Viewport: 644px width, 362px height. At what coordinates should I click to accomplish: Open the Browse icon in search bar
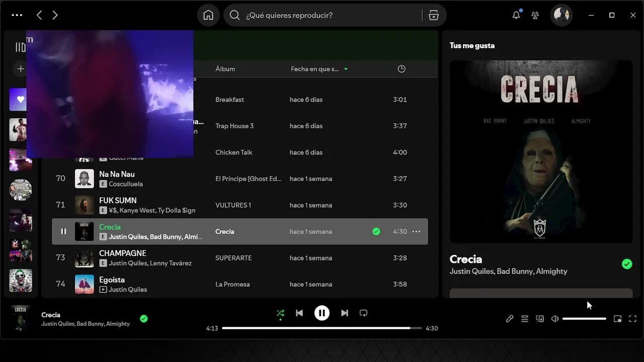click(434, 15)
